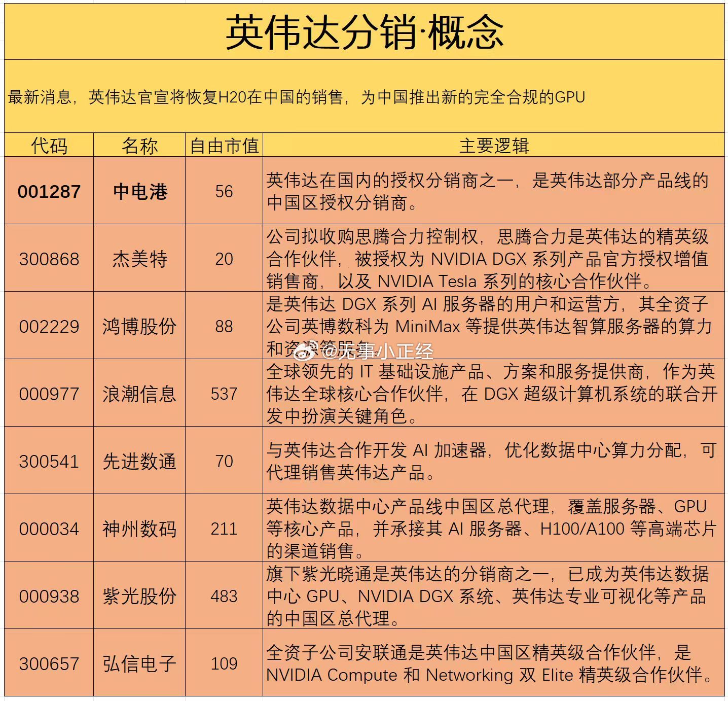
Task: Click the 紫光股份 description about 紫光晓通
Action: [x=494, y=595]
